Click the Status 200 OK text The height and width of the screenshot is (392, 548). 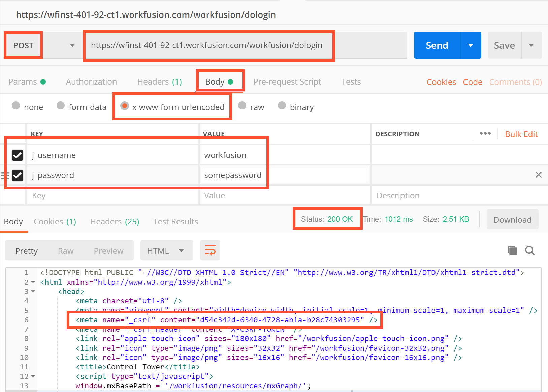click(x=327, y=219)
